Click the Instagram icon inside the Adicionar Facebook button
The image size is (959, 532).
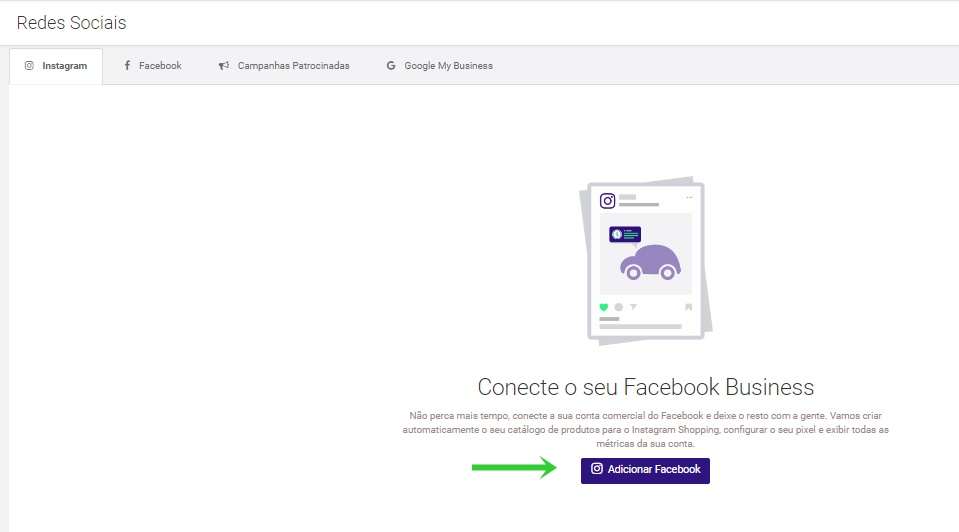coord(597,469)
